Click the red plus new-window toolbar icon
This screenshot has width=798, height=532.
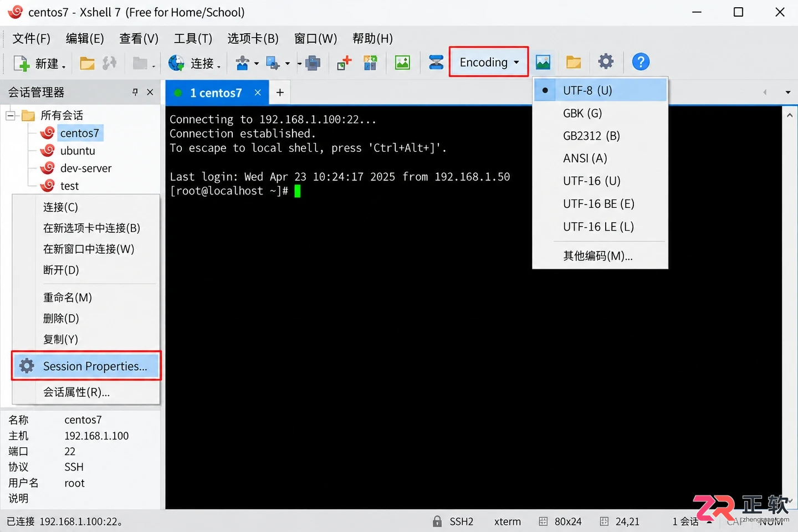coord(344,63)
